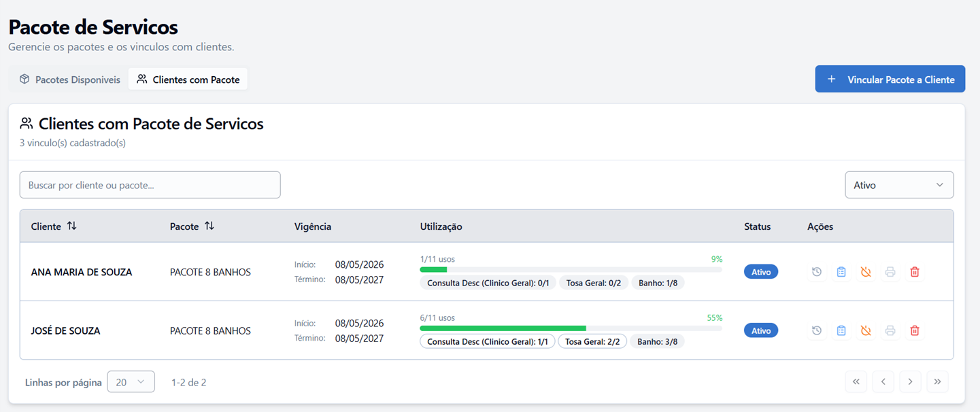Screen dimensions: 980x412
Task: Click orange deactivate icon for José de Souza
Action: (866, 330)
